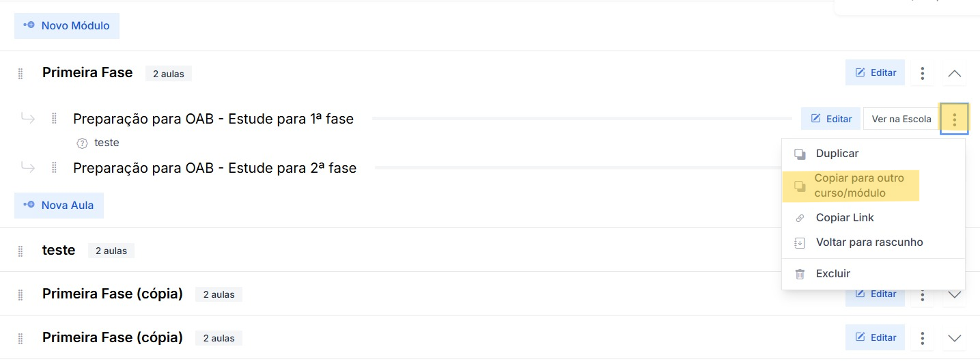
Task: Expand the first Primeira Fase (cópia) module
Action: (x=954, y=296)
